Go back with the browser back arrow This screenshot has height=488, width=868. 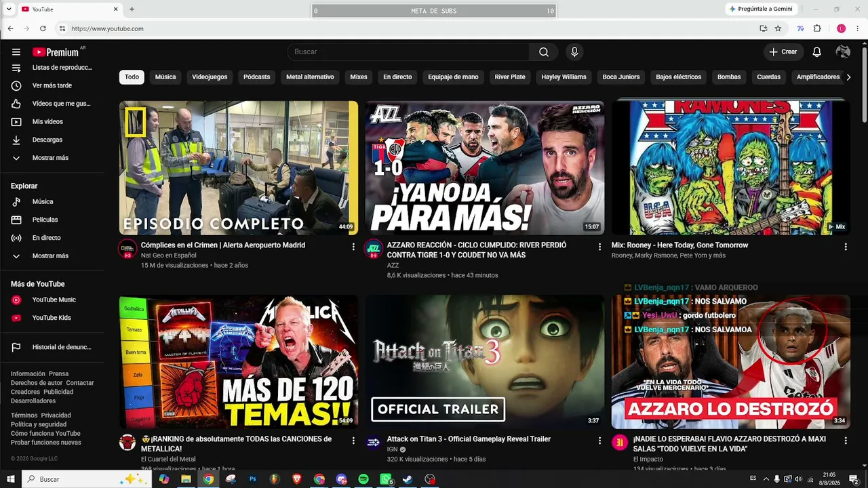[10, 28]
